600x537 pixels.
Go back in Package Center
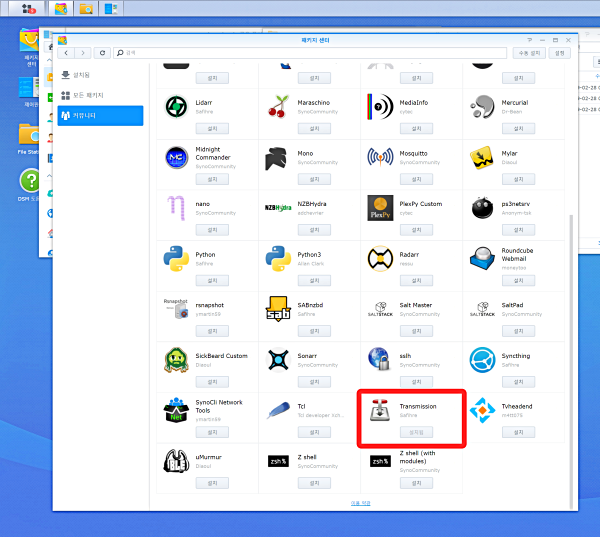(x=66, y=53)
